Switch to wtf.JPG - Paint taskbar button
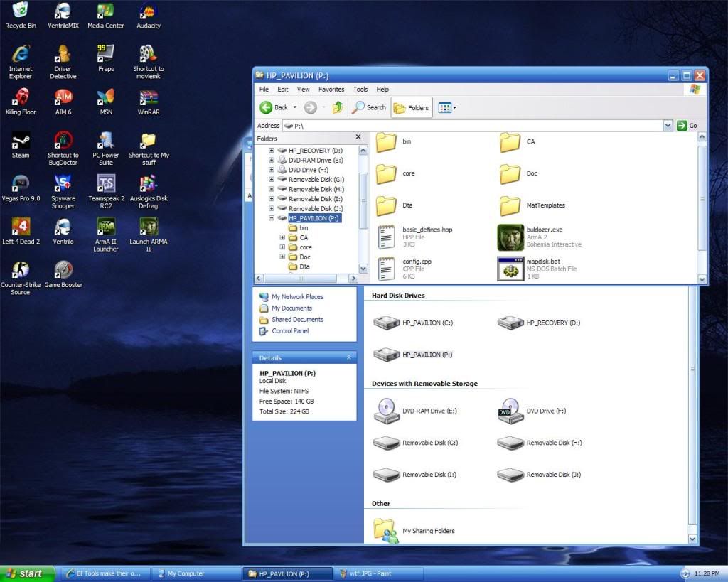 pyautogui.click(x=378, y=573)
